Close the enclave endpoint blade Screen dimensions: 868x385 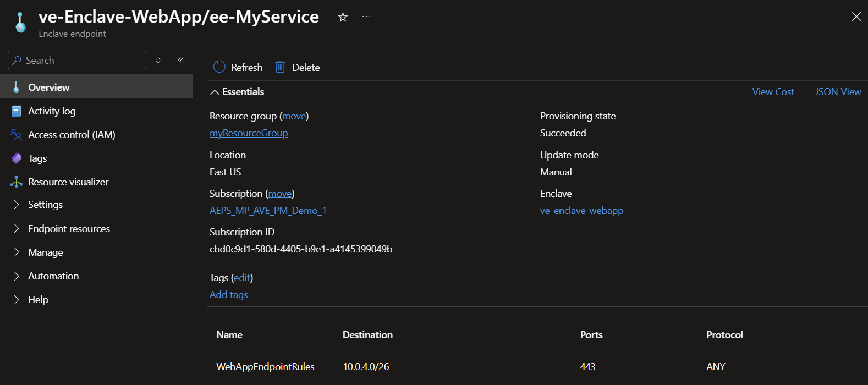pyautogui.click(x=856, y=16)
